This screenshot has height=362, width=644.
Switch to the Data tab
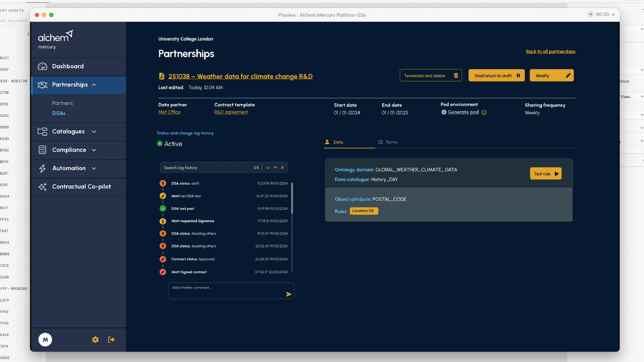click(x=349, y=142)
